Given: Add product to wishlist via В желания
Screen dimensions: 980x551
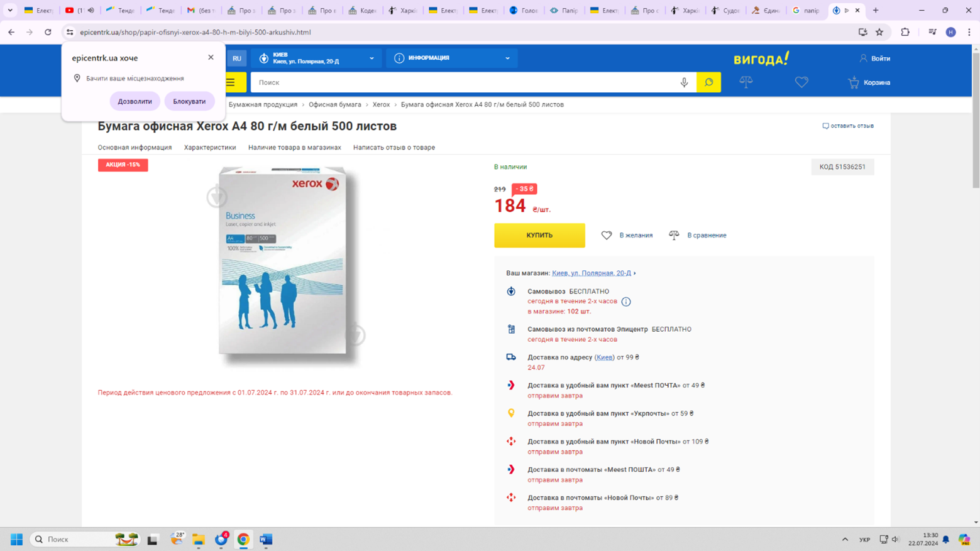Looking at the screenshot, I should click(x=627, y=235).
